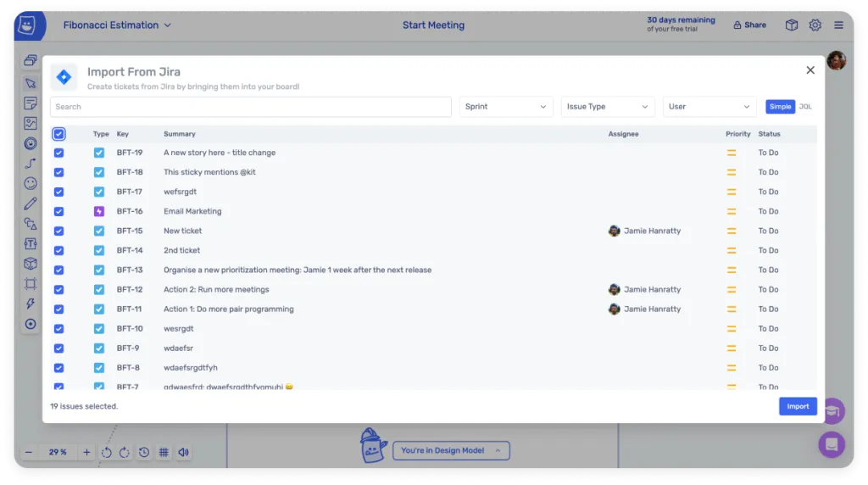The height and width of the screenshot is (485, 868).
Task: Open the Fibonacci Estimation board menu
Action: click(x=117, y=25)
